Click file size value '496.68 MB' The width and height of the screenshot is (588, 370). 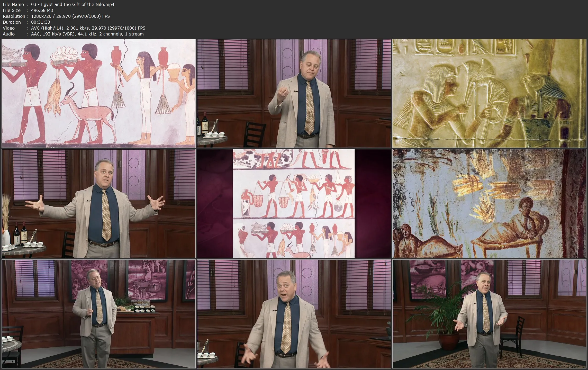(42, 10)
